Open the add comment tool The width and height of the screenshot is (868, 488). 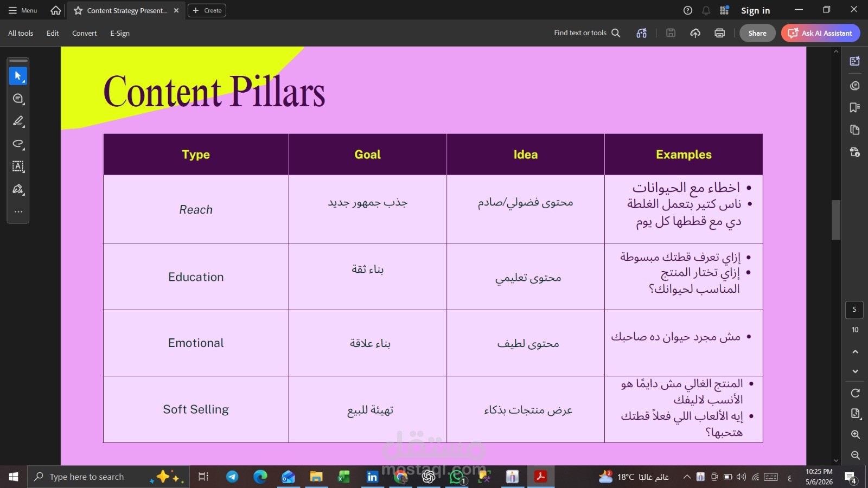pyautogui.click(x=18, y=99)
